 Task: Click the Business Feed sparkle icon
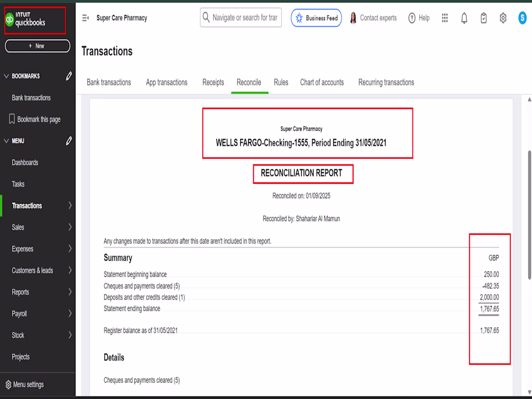coord(299,18)
